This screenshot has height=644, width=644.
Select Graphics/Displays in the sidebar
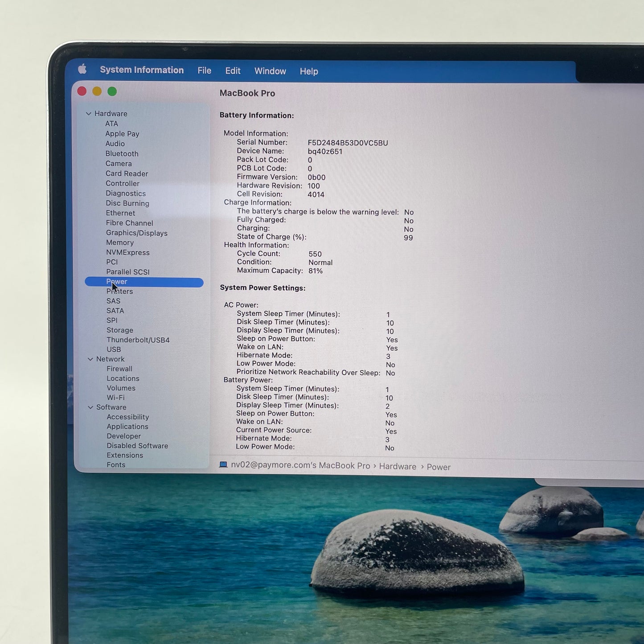click(x=137, y=233)
